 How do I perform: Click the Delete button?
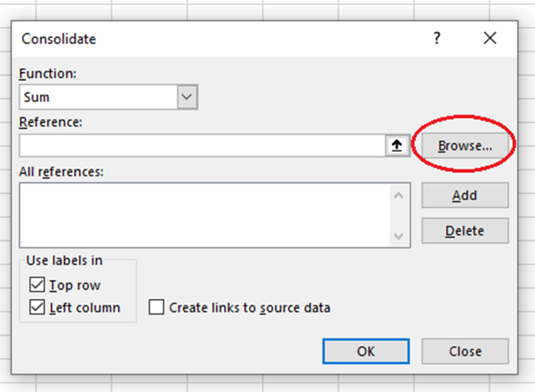pos(465,230)
